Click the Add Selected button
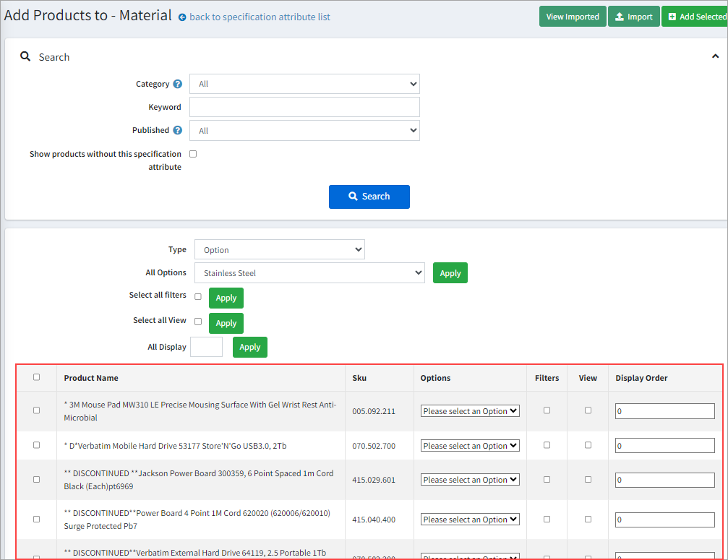Viewport: 728px width, 560px height. (695, 17)
